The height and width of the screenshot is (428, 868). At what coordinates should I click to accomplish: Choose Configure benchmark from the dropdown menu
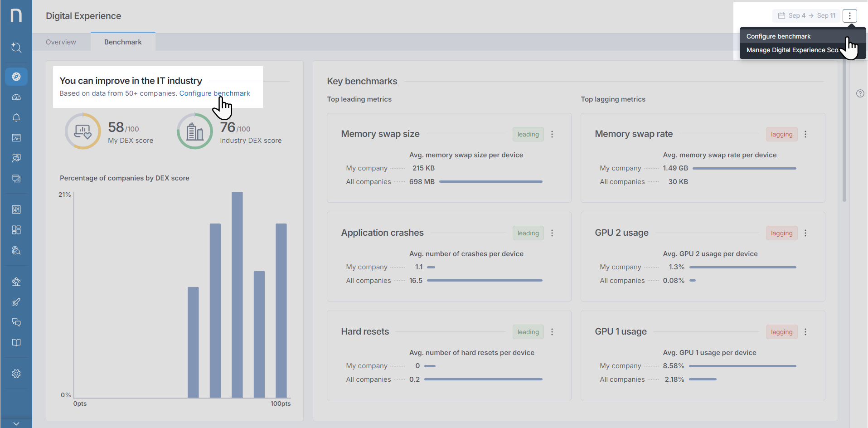tap(778, 36)
